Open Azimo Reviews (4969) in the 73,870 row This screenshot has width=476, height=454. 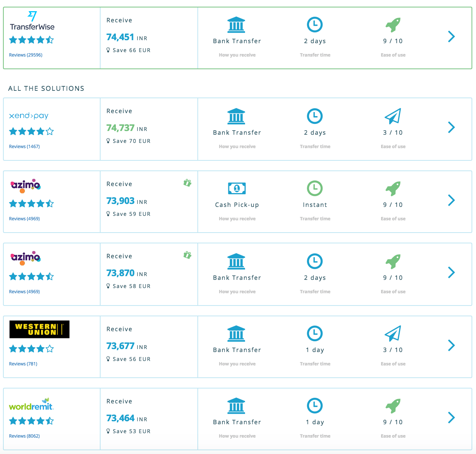coord(24,292)
